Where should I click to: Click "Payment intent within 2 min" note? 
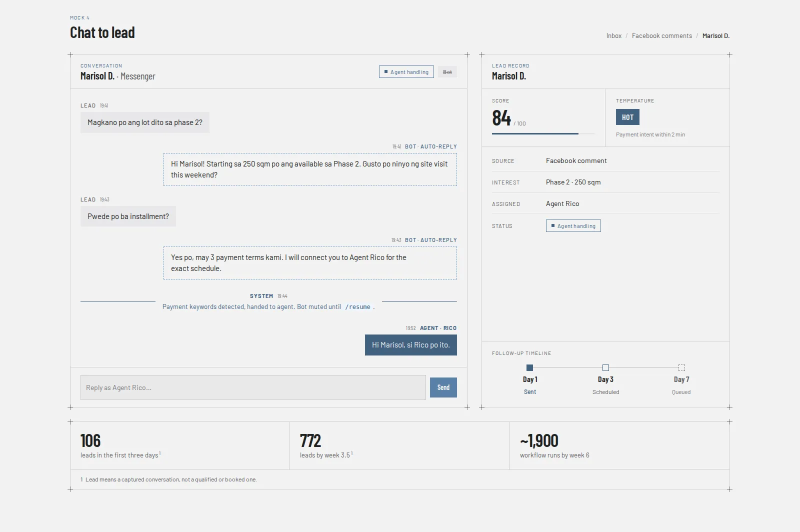[x=650, y=134]
